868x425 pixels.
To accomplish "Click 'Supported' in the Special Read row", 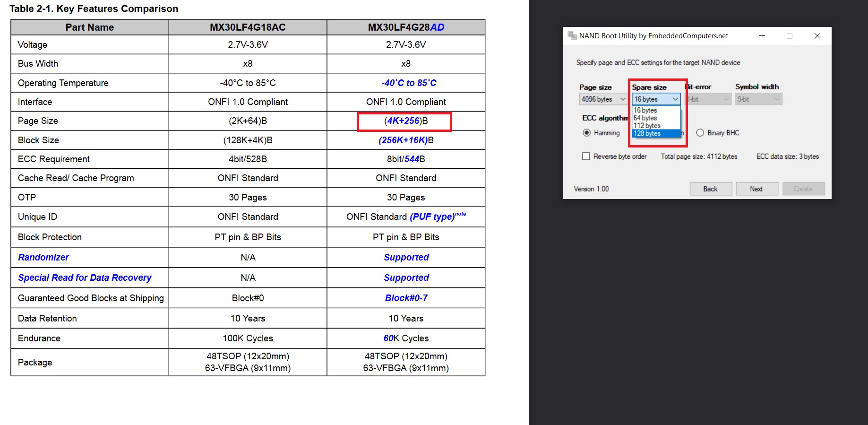I will click(x=406, y=278).
